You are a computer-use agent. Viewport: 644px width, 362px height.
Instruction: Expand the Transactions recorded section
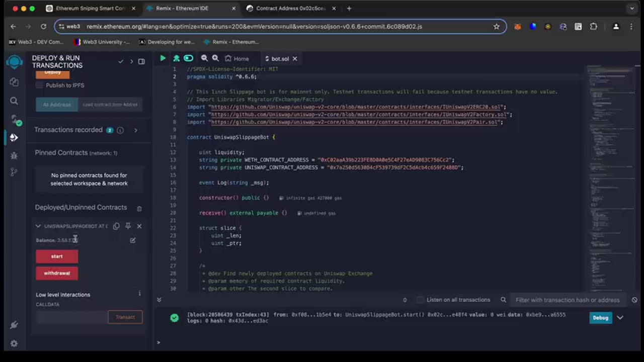click(x=135, y=130)
